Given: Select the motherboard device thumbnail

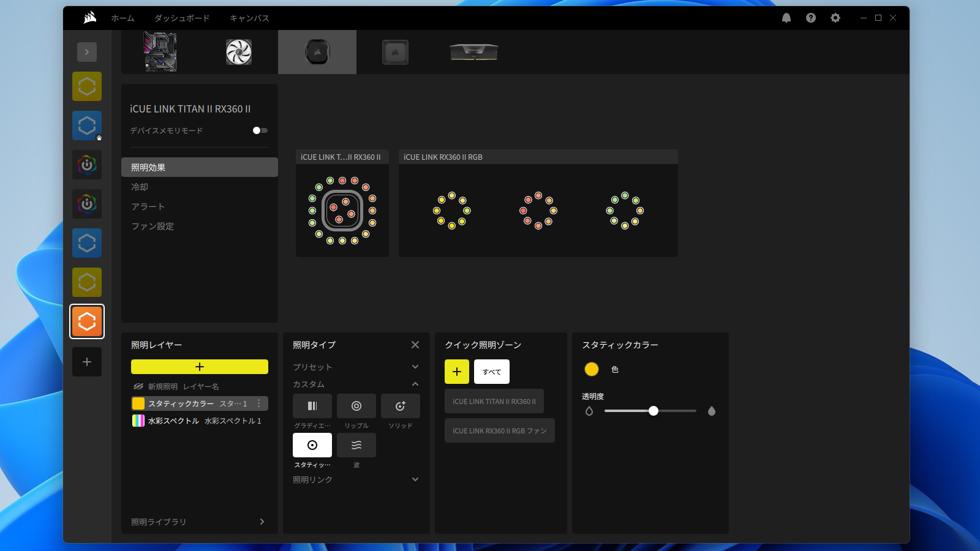Looking at the screenshot, I should pyautogui.click(x=160, y=52).
